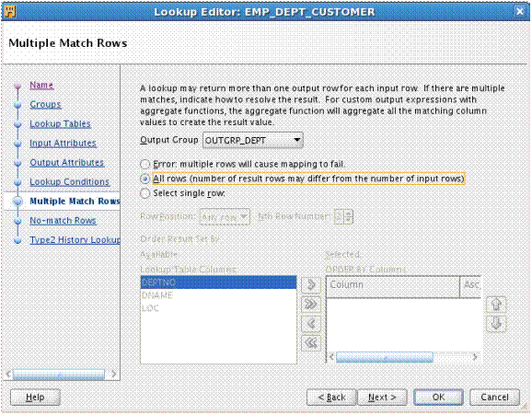Select DEPTNO in available columns list
The width and height of the screenshot is (532, 415).
pyautogui.click(x=218, y=282)
